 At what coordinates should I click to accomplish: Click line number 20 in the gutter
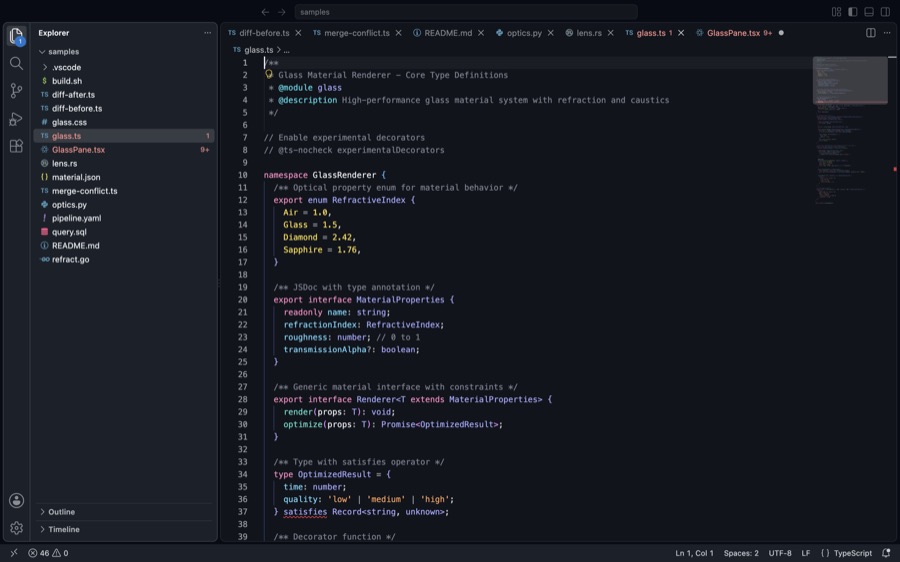[x=242, y=300]
